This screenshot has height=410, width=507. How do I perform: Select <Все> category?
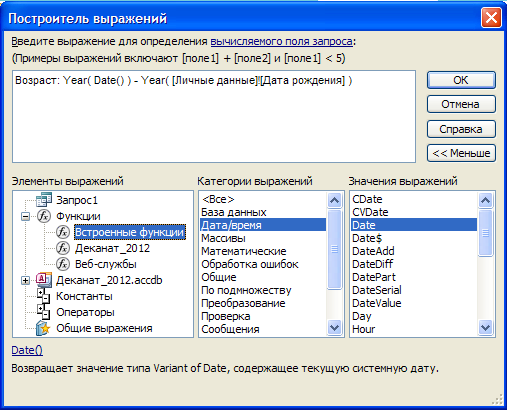[263, 199]
